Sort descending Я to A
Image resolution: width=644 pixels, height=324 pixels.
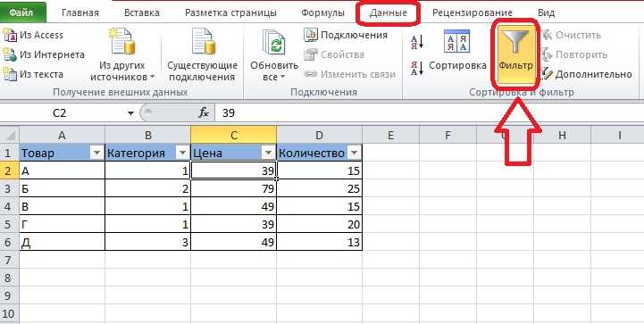[417, 68]
